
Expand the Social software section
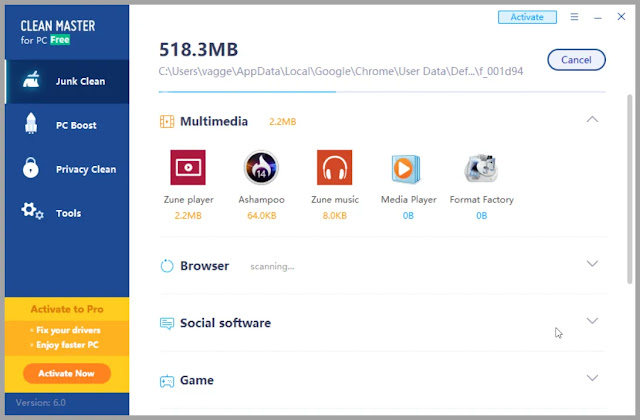click(592, 320)
